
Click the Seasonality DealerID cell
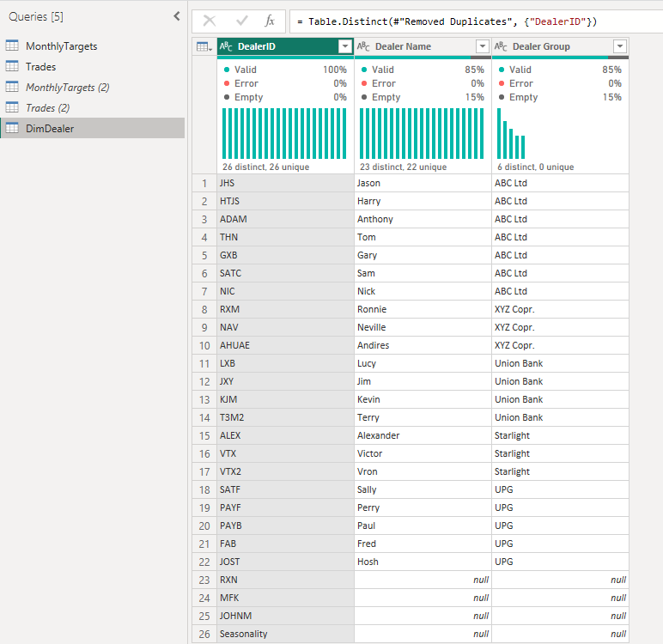285,634
